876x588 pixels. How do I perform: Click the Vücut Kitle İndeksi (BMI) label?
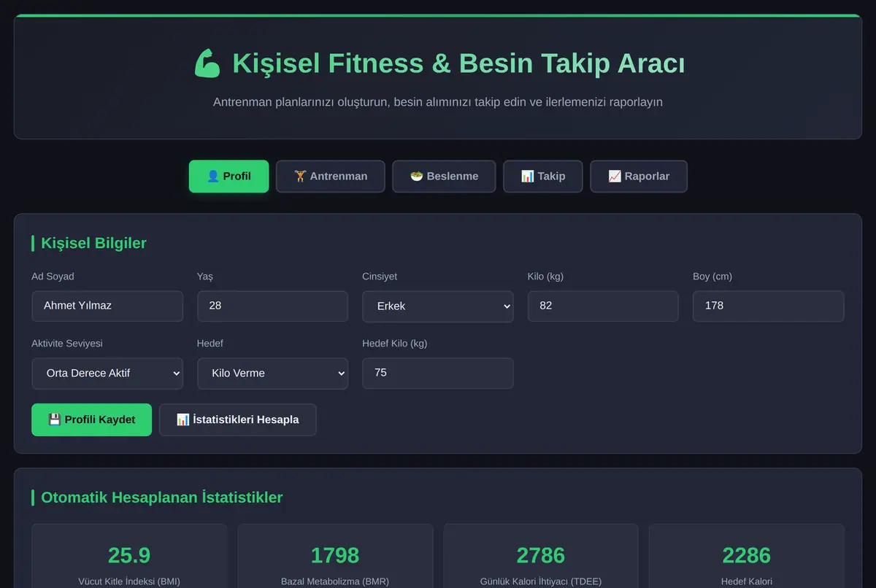point(129,581)
